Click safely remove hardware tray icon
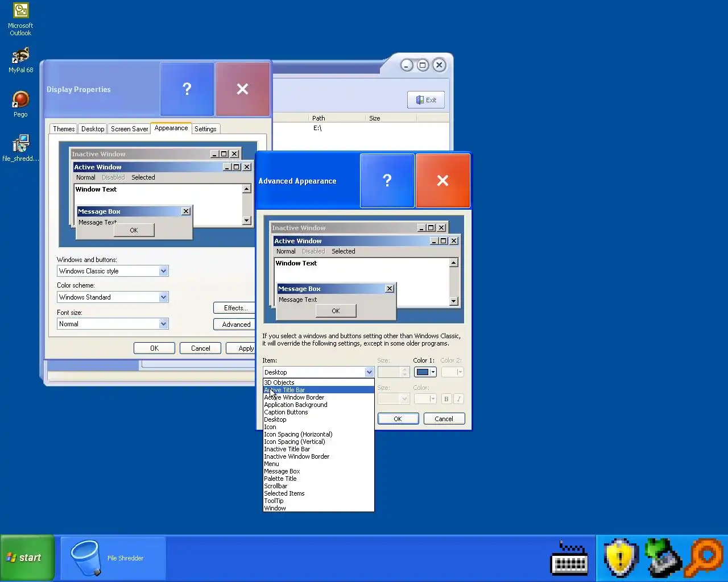This screenshot has width=728, height=582. (663, 558)
